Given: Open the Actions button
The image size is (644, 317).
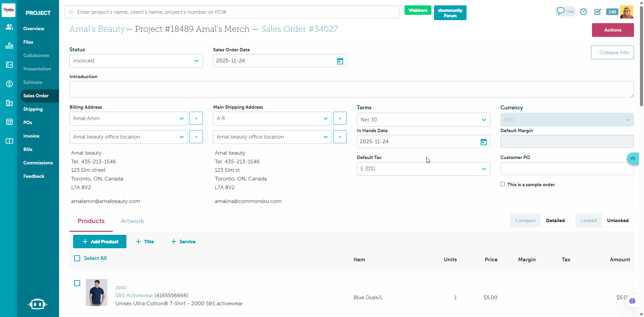Looking at the screenshot, I should tap(612, 30).
